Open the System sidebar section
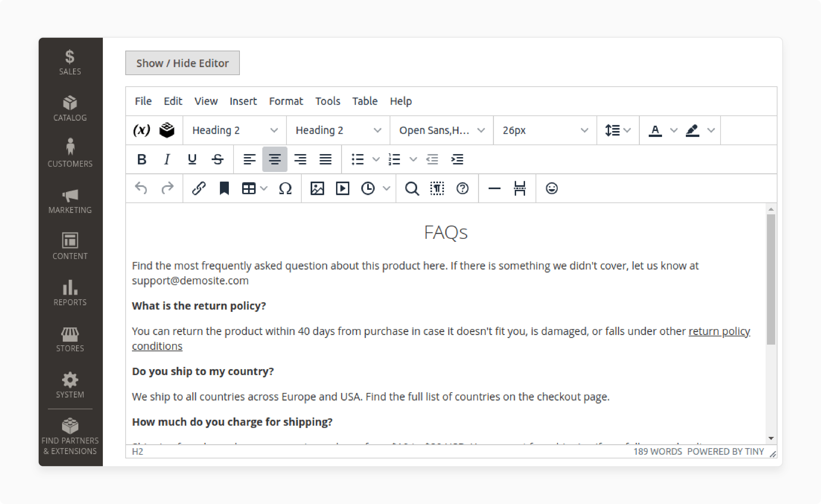Screen dimensions: 821x504 tap(70, 385)
